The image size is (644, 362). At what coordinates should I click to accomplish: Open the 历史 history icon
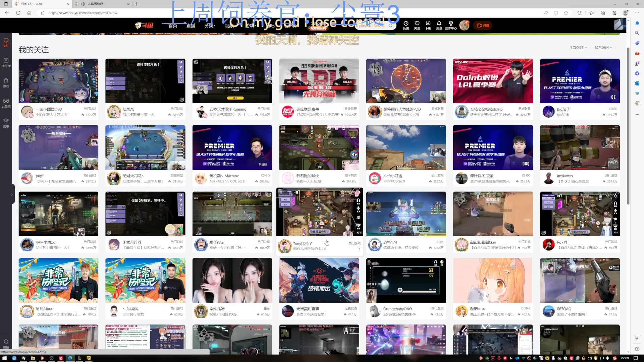click(406, 25)
